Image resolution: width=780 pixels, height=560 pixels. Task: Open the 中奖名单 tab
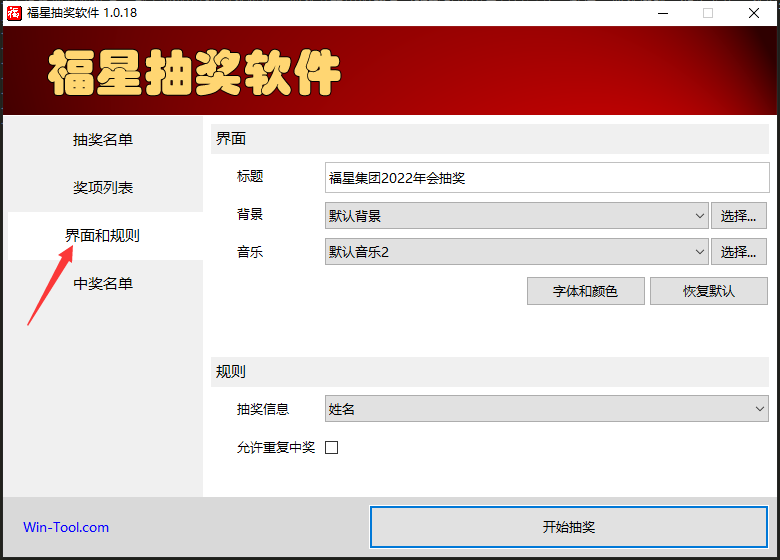pyautogui.click(x=103, y=284)
